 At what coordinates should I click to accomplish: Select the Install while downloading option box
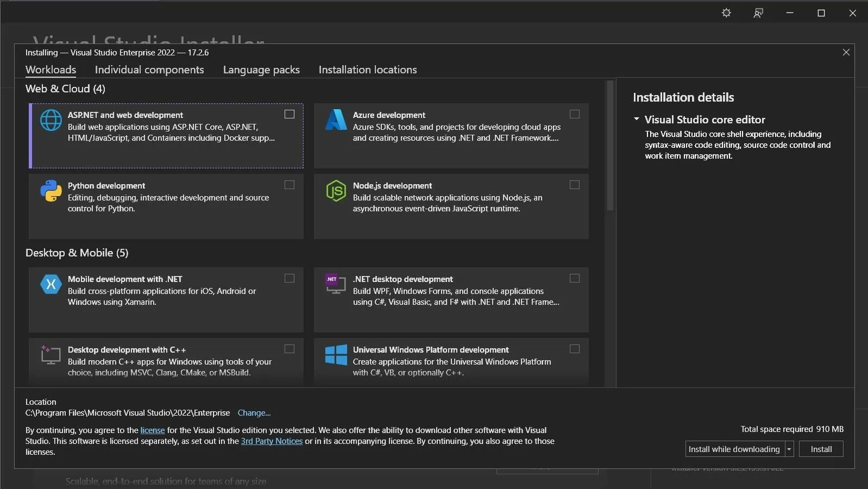[x=734, y=449]
